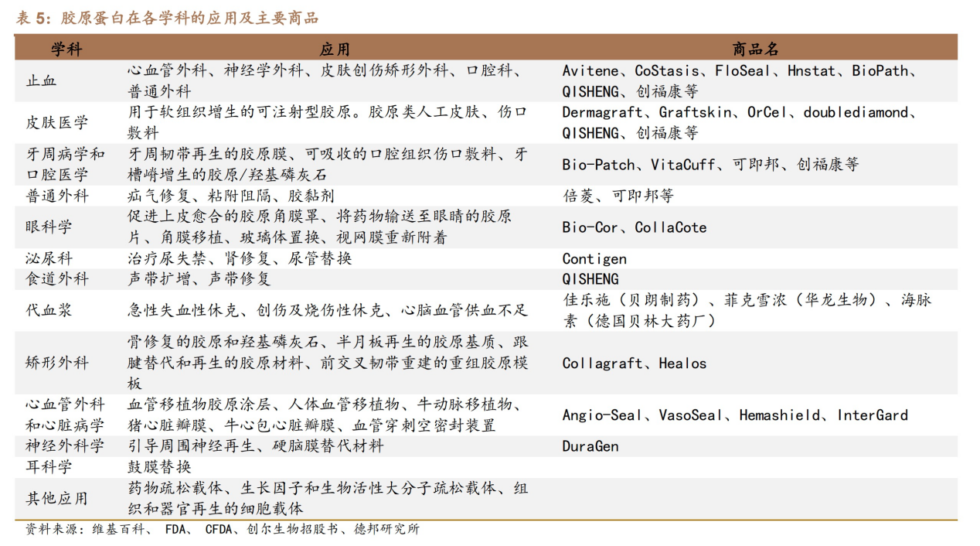
Task: Click the 眼科学 discipline cell
Action: pyautogui.click(x=49, y=227)
